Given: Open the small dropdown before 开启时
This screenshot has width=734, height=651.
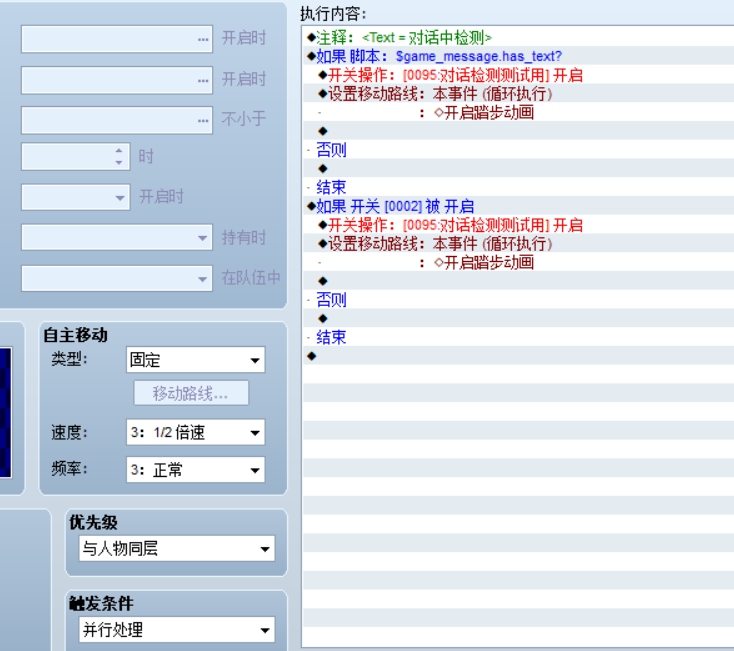Looking at the screenshot, I should pyautogui.click(x=76, y=197).
